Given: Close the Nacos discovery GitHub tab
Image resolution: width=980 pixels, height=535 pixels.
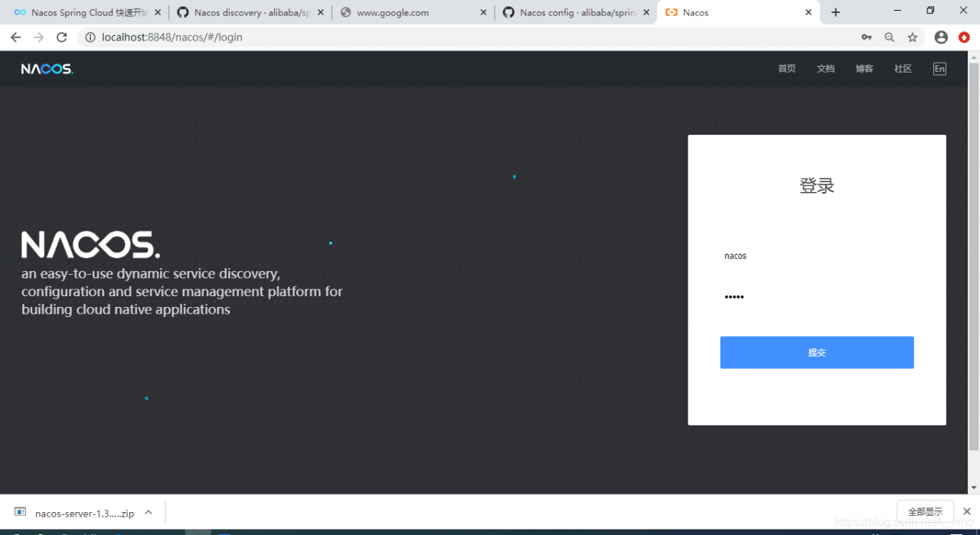Looking at the screenshot, I should pyautogui.click(x=321, y=12).
